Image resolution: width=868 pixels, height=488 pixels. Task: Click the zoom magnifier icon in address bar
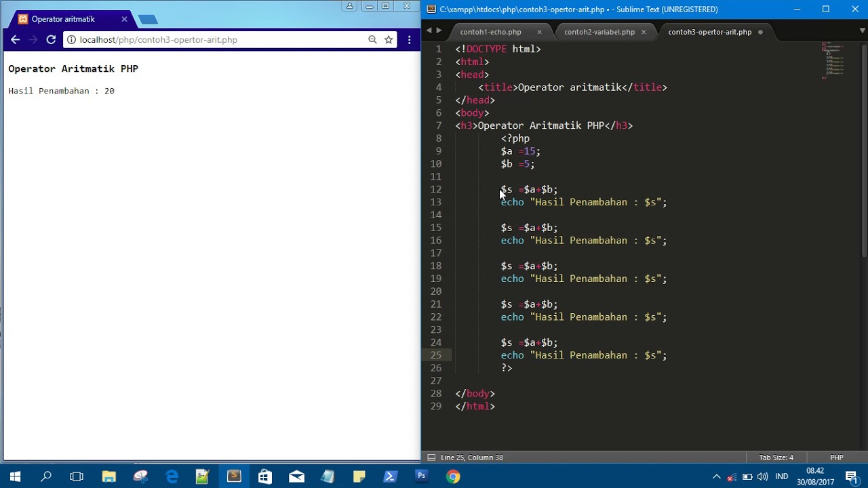[x=372, y=40]
